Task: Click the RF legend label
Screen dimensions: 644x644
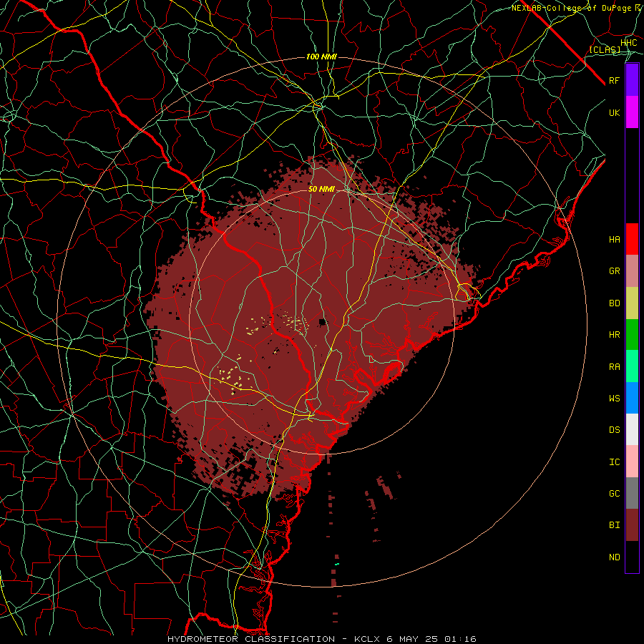Action: 614,80
